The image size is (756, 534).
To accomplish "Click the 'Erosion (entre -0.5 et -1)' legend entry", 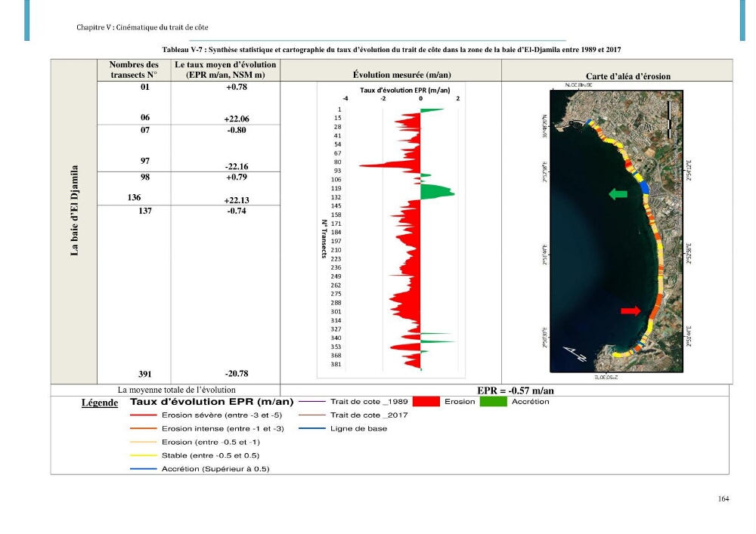I will coord(195,442).
